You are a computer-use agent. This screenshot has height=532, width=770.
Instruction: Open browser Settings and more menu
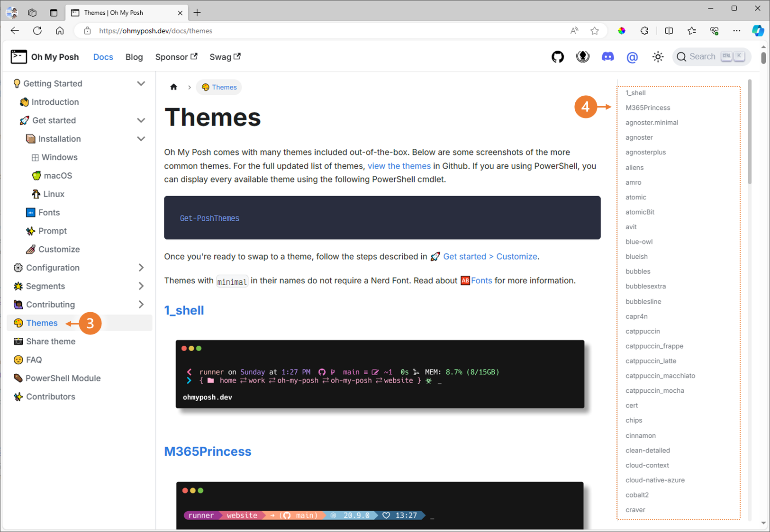click(736, 31)
